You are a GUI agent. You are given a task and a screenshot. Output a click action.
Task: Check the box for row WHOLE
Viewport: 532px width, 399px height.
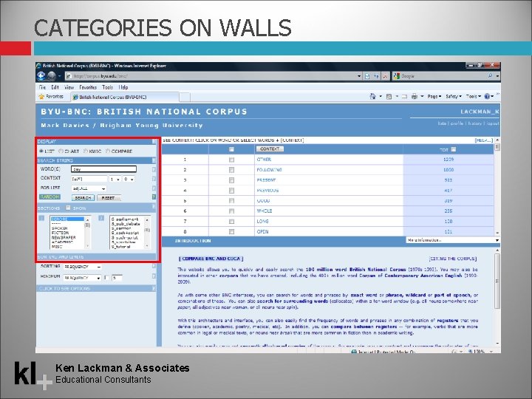pos(231,211)
